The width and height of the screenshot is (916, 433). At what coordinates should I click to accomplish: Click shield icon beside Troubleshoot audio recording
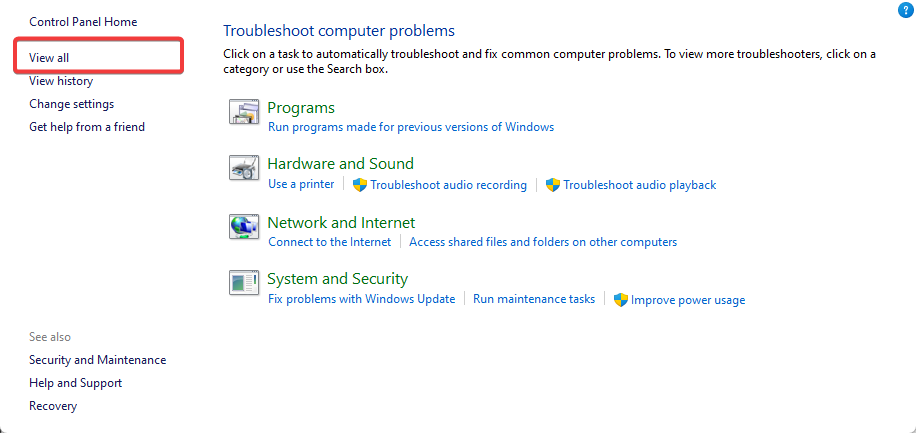click(360, 185)
